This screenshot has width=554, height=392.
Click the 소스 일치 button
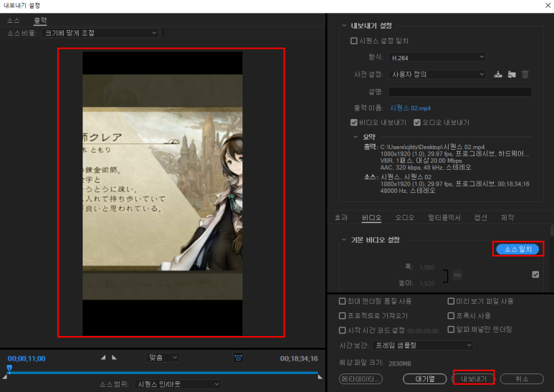[x=517, y=249]
